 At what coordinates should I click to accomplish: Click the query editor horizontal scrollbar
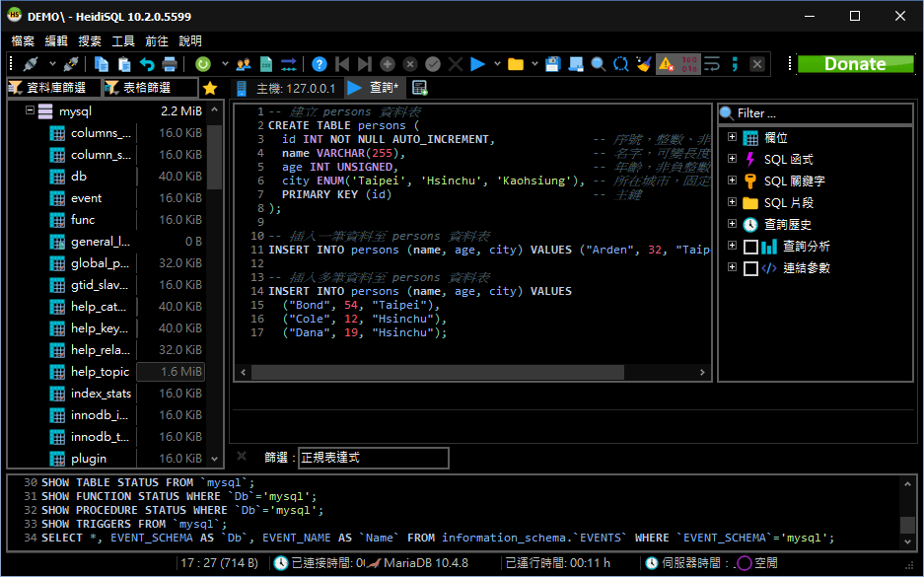coord(437,373)
